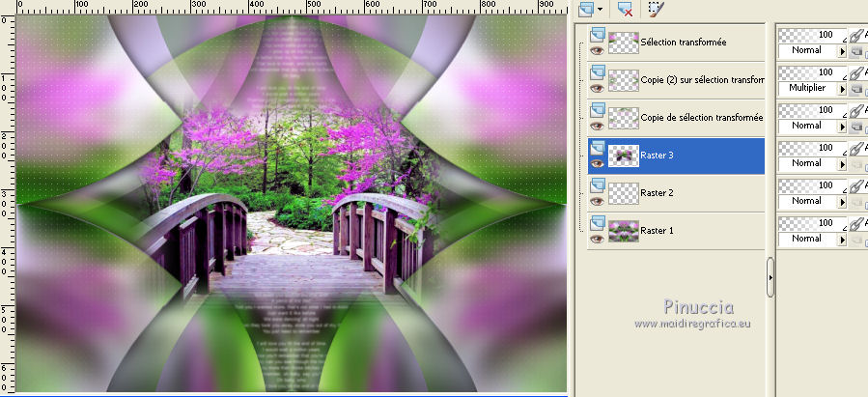This screenshot has width=868, height=397.
Task: Toggle visibility eye of Raster 1
Action: (x=597, y=239)
